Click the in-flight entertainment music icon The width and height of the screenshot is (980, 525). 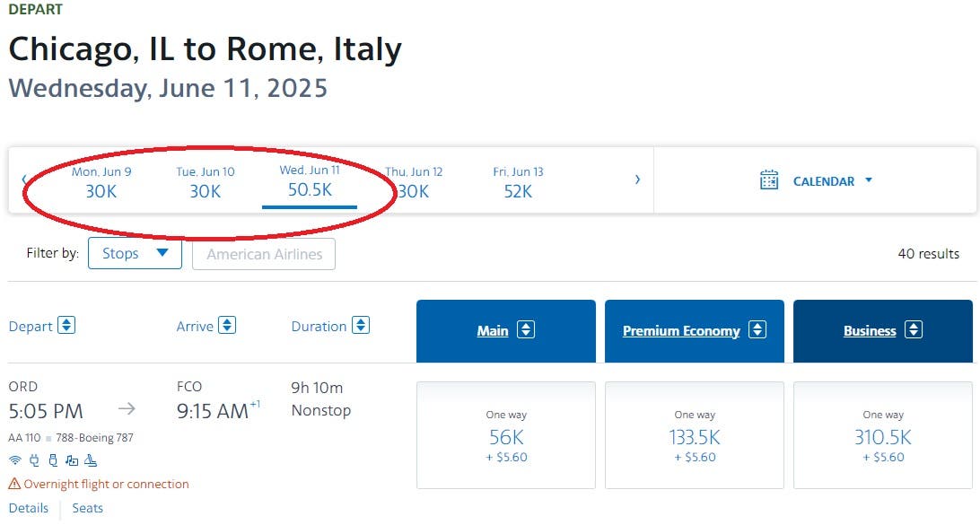[x=72, y=460]
